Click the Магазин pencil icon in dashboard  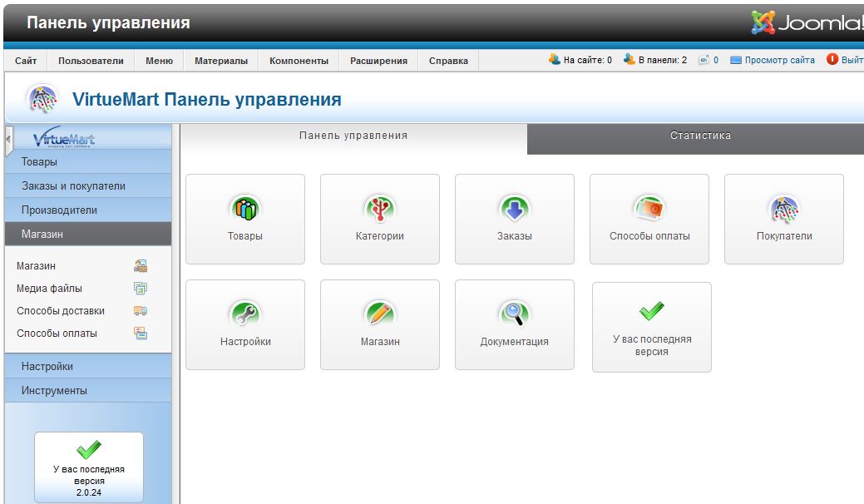click(379, 314)
